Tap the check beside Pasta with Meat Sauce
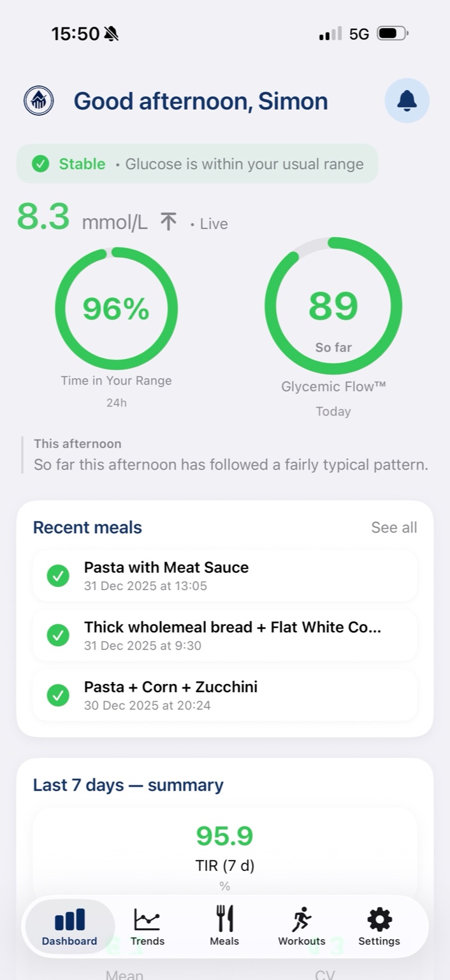The image size is (450, 980). click(58, 576)
